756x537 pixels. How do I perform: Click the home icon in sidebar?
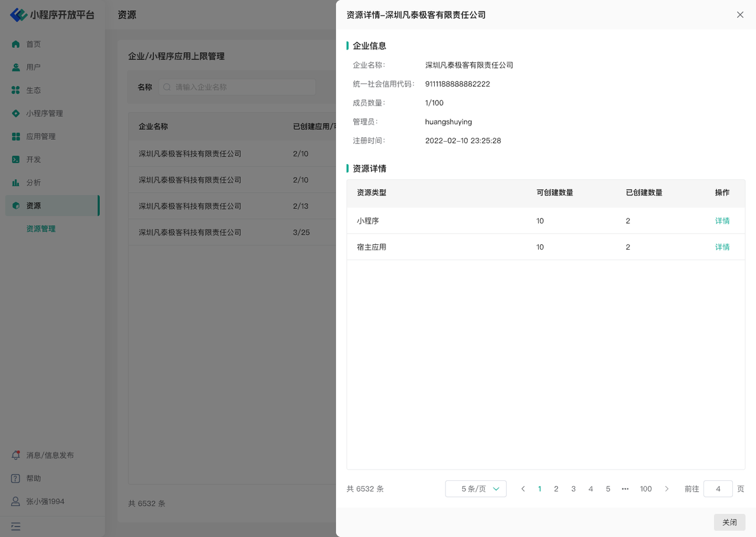(16, 44)
